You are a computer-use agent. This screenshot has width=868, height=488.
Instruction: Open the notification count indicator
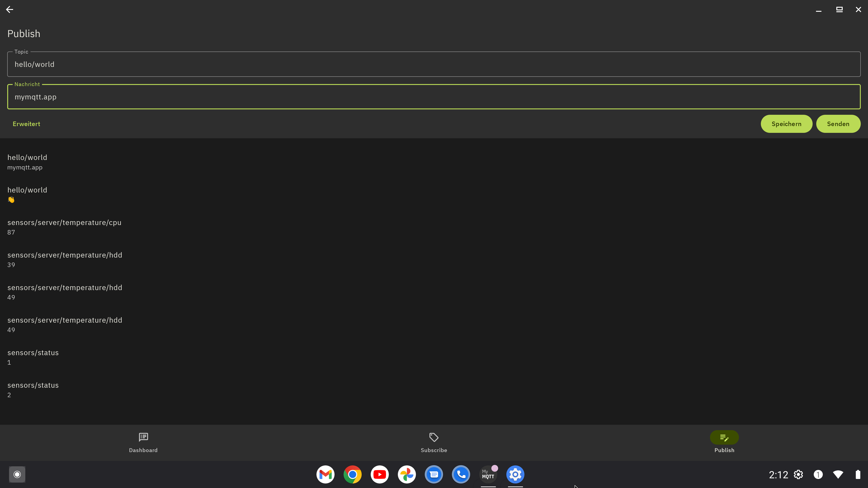pos(818,474)
